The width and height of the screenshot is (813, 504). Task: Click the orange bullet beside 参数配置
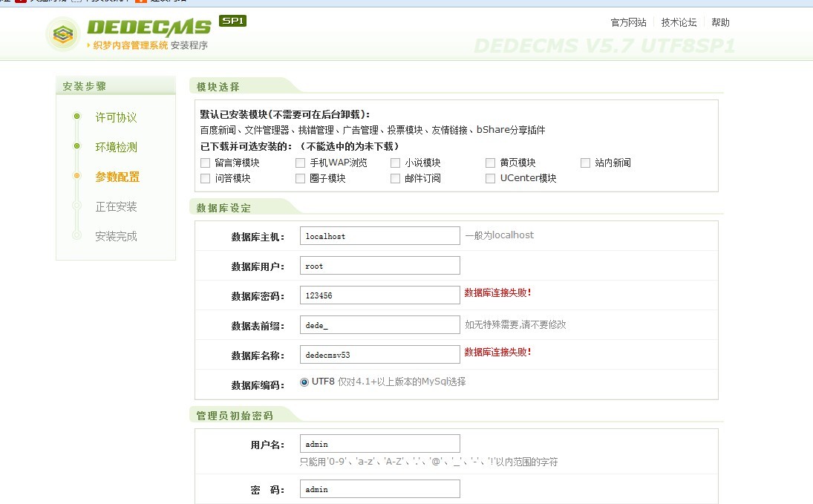coord(76,176)
